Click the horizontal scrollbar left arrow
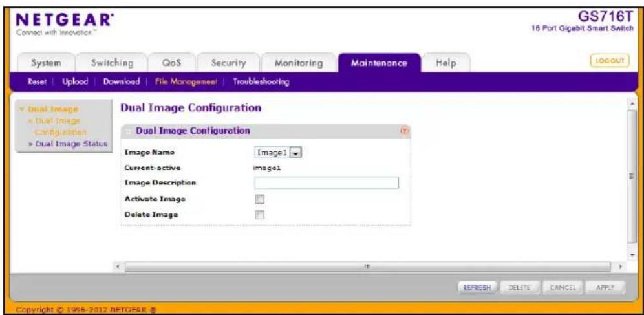The image size is (644, 315). tap(118, 266)
